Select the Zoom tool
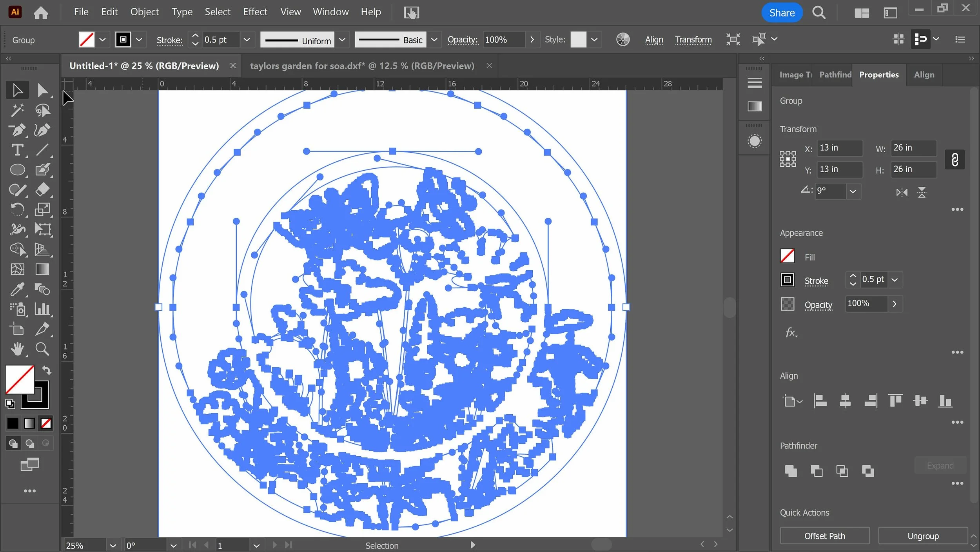This screenshot has width=980, height=552. point(42,349)
